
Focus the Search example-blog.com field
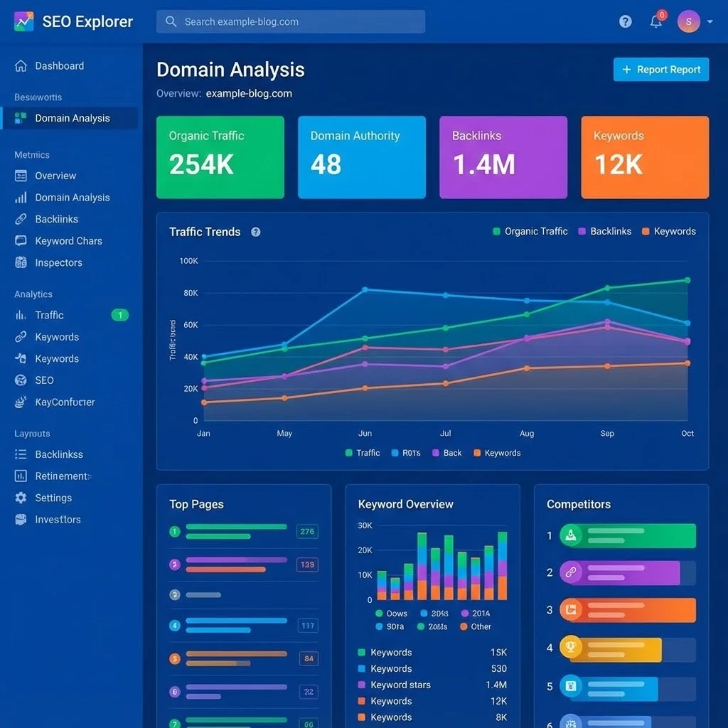(291, 21)
